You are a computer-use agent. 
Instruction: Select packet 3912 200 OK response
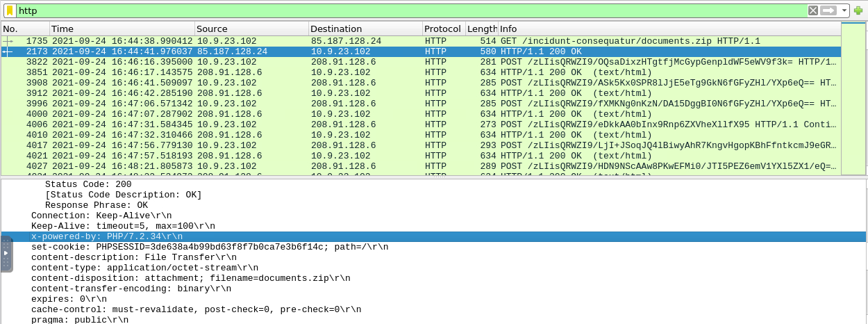click(x=421, y=93)
